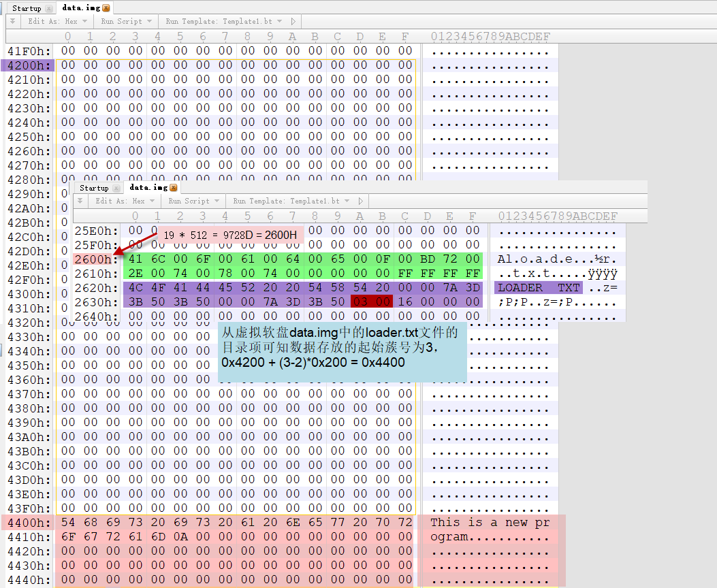Click the run arrow in the inner window toolbar
The height and width of the screenshot is (588, 717).
pos(360,201)
